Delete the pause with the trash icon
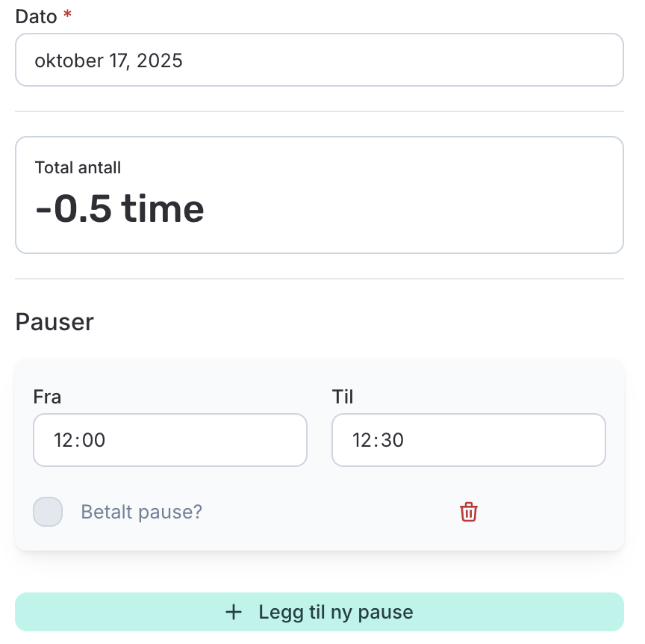The width and height of the screenshot is (645, 644). pos(468,512)
